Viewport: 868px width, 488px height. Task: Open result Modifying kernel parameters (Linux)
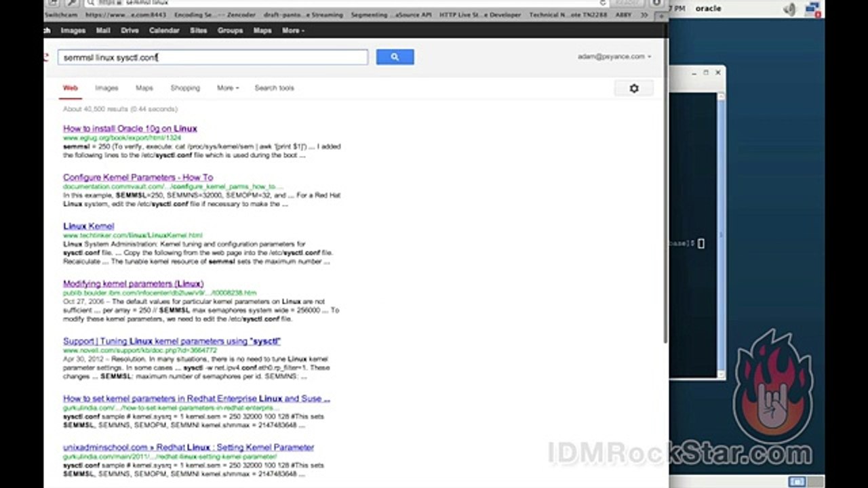(x=134, y=283)
